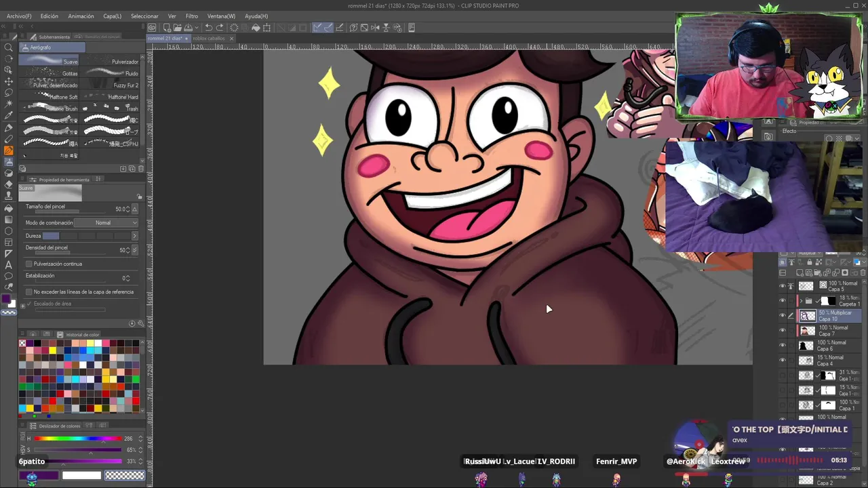The width and height of the screenshot is (868, 488).
Task: Select the Auto select wand tool
Action: click(x=9, y=104)
